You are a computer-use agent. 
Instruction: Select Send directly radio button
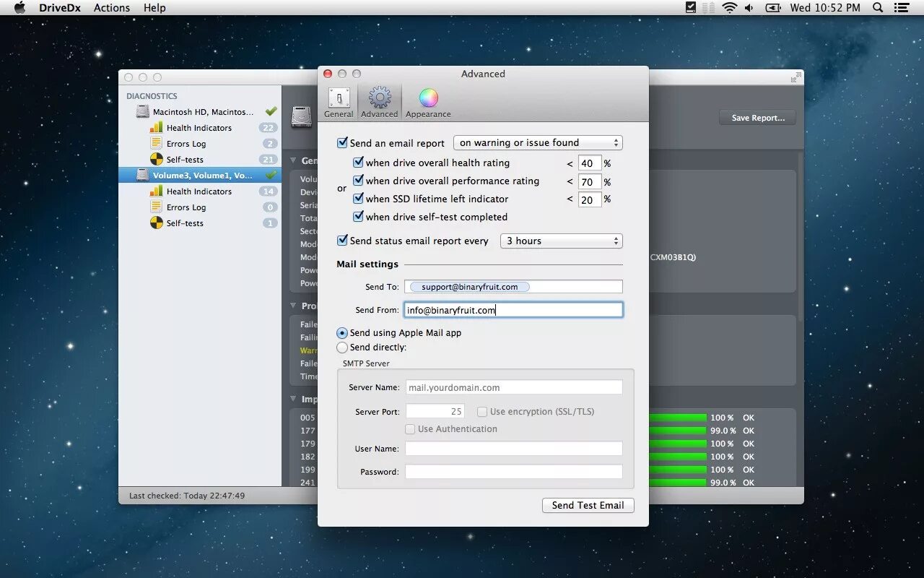(x=342, y=348)
